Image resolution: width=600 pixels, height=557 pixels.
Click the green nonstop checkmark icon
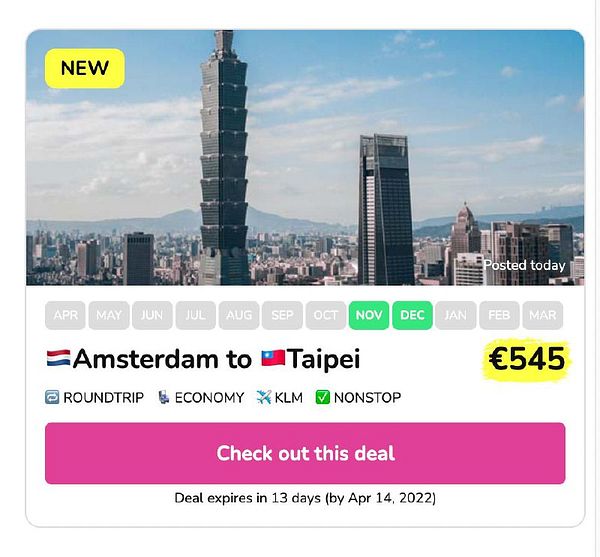[322, 397]
